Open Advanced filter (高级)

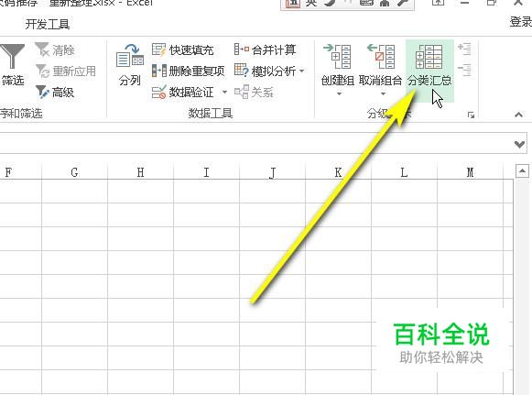pyautogui.click(x=55, y=92)
